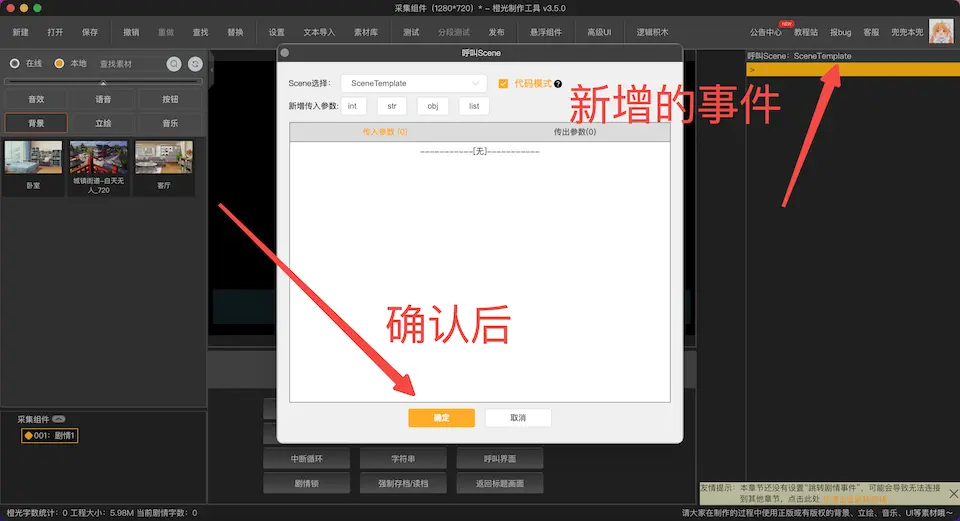The width and height of the screenshot is (960, 521).
Task: Click the help question mark next to 代码模式
Action: (x=558, y=84)
